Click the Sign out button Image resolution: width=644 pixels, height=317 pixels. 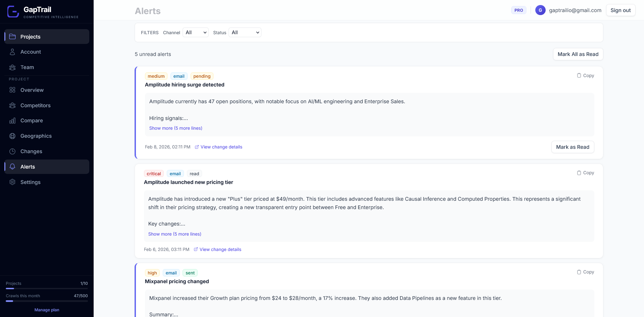pyautogui.click(x=621, y=10)
